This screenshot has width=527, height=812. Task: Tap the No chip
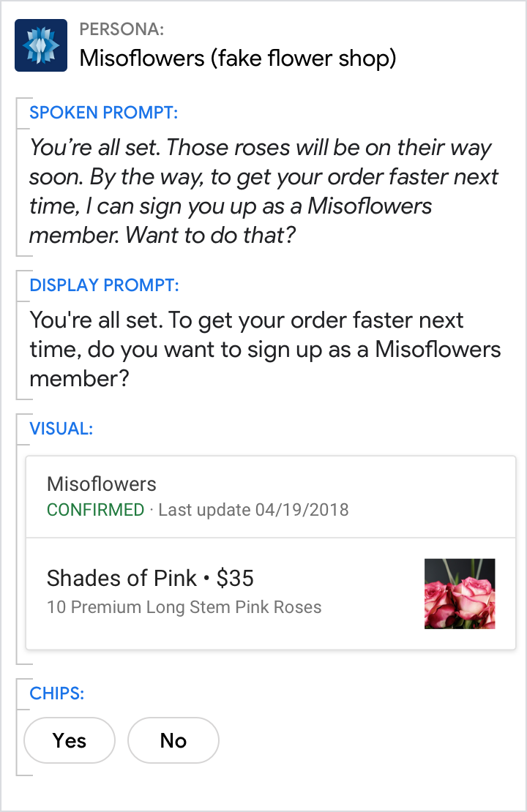coord(173,740)
